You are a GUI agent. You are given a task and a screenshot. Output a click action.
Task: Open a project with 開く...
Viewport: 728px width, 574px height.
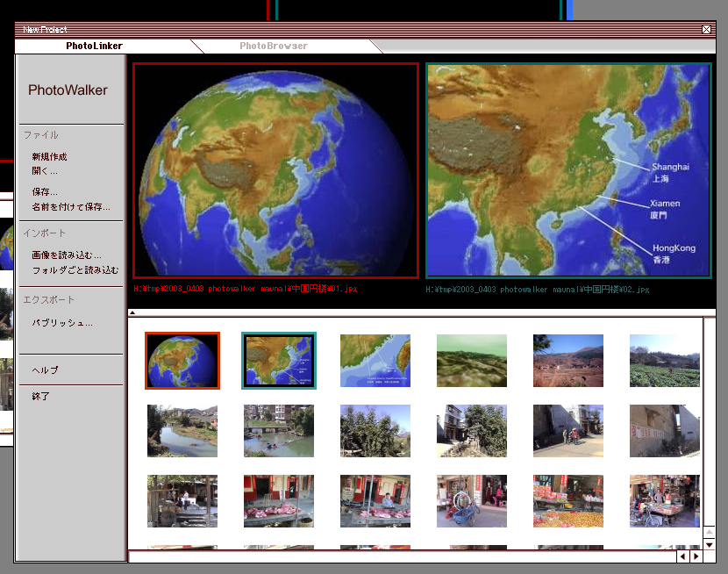tap(44, 171)
